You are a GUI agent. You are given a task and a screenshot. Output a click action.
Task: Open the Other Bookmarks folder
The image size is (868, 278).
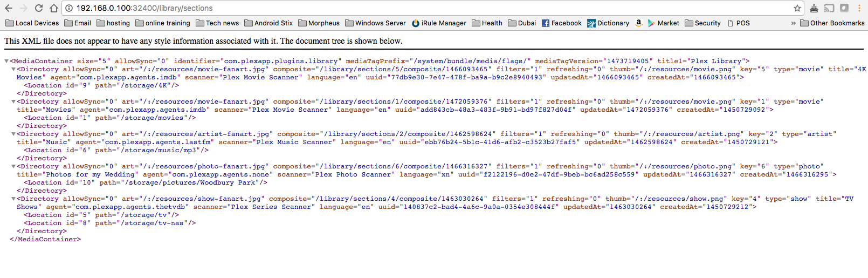pyautogui.click(x=832, y=23)
